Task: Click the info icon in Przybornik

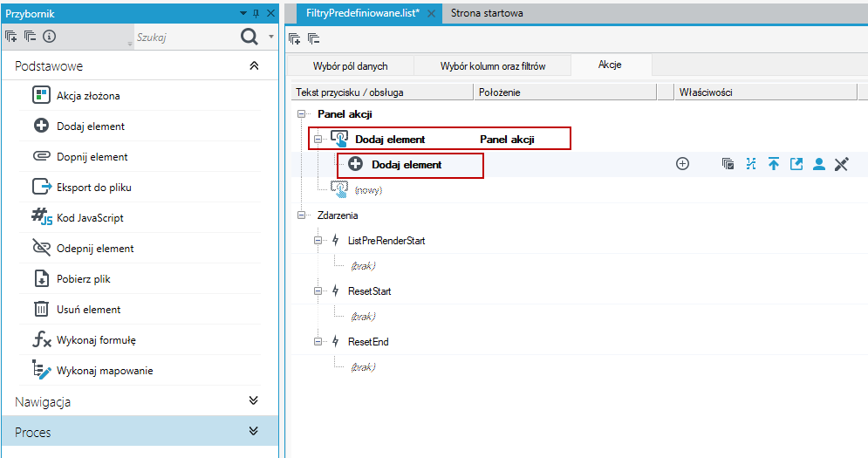Action: click(x=49, y=37)
